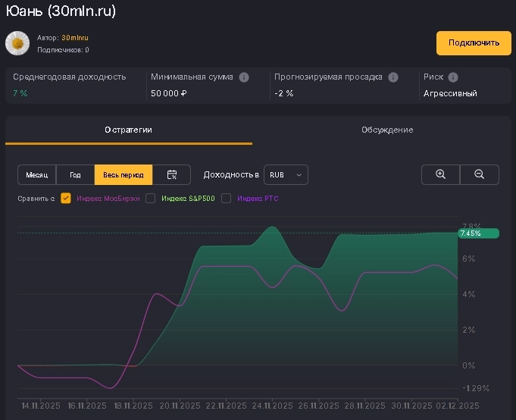Click info icon beside Прогнозируемая просадка
The width and height of the screenshot is (516, 420).
(393, 77)
